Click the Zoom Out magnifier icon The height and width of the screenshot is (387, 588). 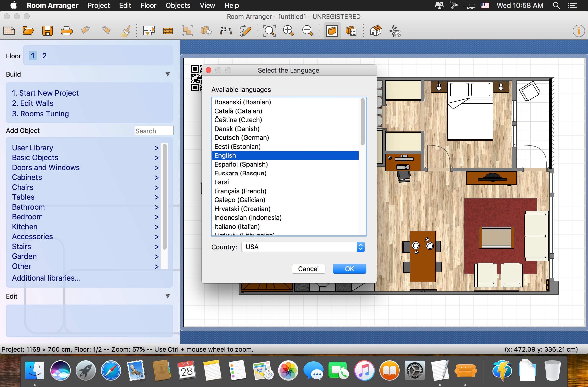click(x=308, y=31)
